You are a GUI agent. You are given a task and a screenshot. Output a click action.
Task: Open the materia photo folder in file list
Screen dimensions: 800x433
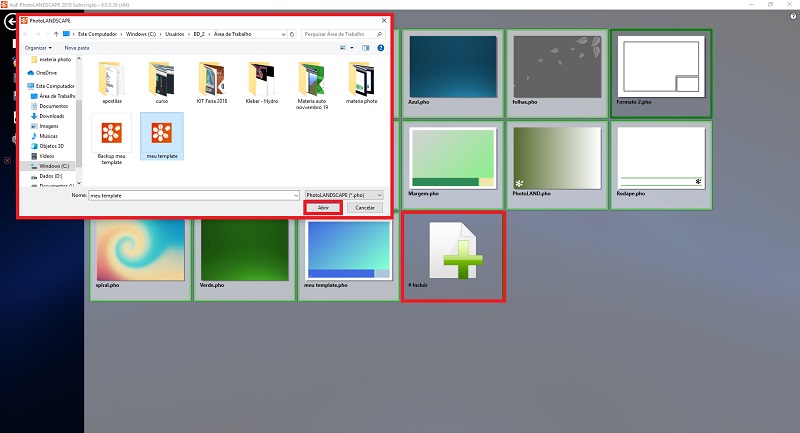coord(362,83)
